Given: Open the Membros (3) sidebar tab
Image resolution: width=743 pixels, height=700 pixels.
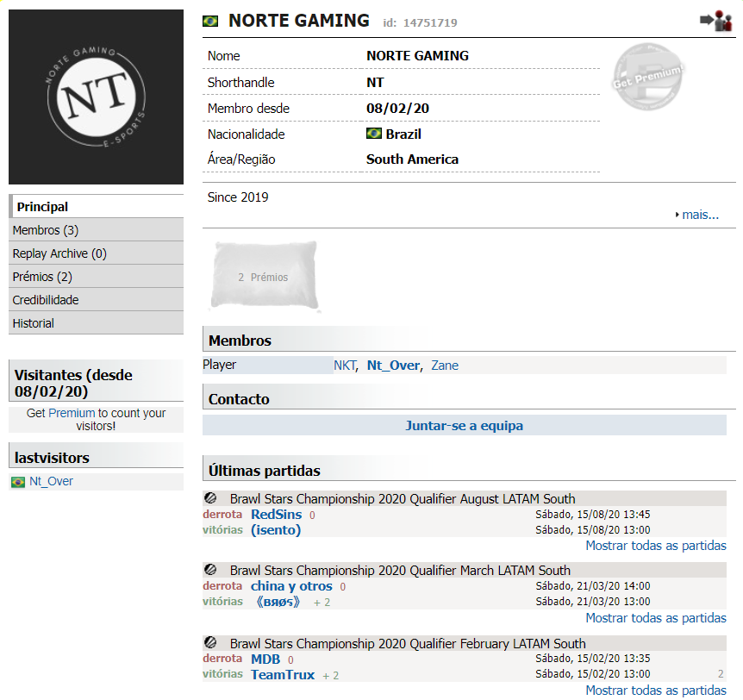Looking at the screenshot, I should (97, 230).
